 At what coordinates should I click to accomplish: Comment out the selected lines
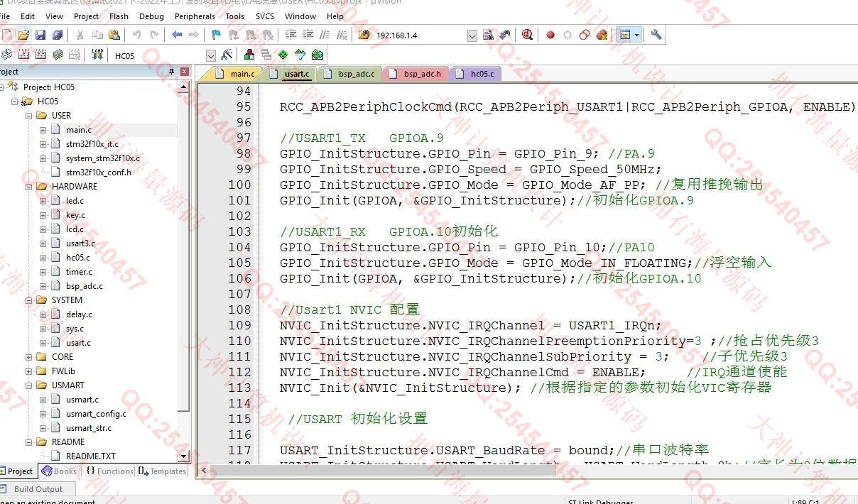325,35
